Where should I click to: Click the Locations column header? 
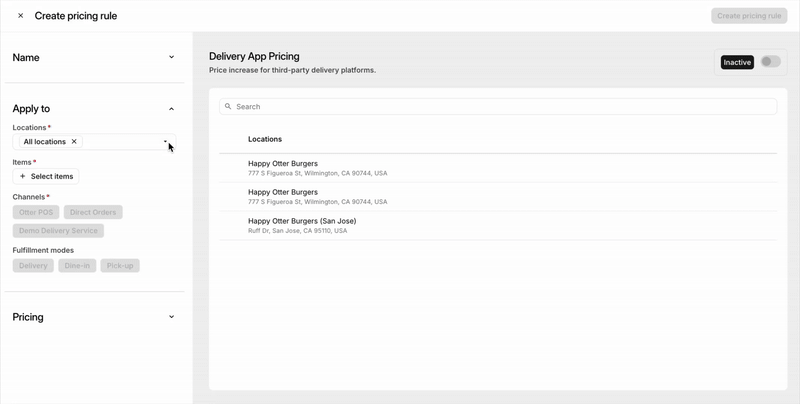click(x=265, y=139)
